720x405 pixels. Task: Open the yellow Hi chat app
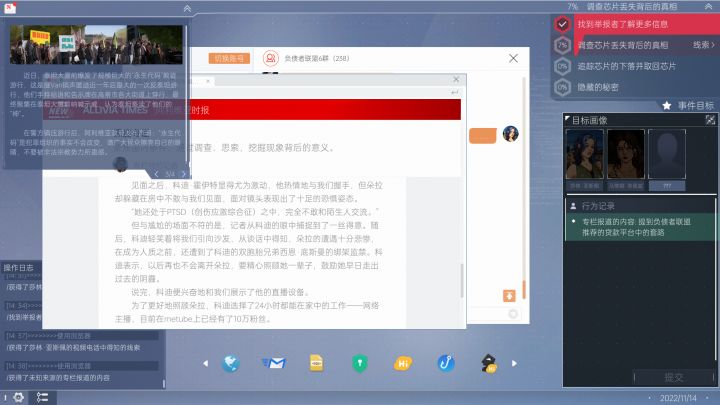point(403,363)
